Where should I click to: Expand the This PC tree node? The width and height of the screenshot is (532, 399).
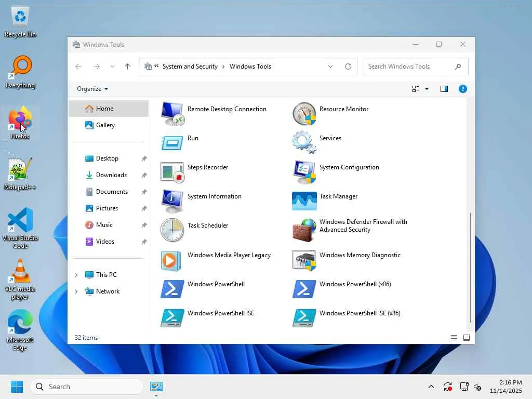(76, 275)
